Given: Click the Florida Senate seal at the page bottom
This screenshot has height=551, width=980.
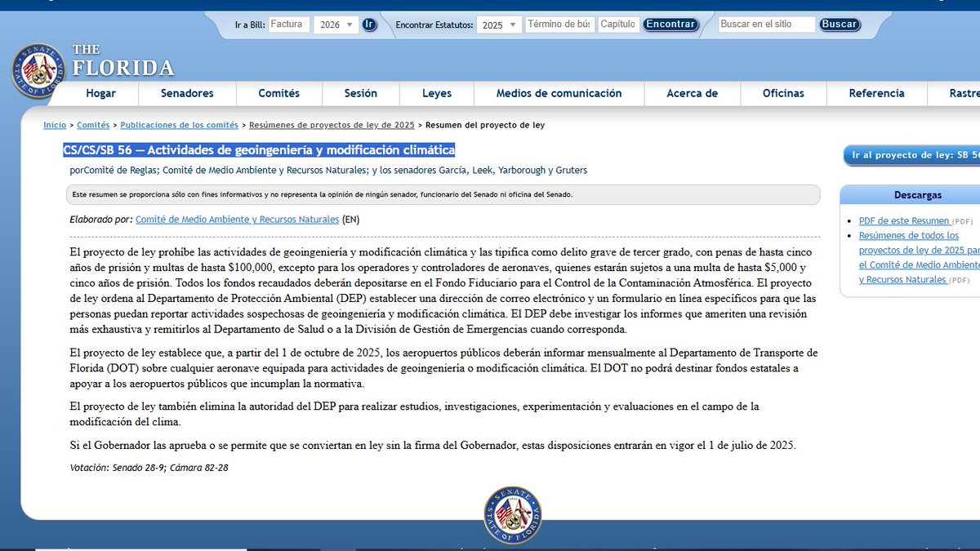Looking at the screenshot, I should [512, 515].
